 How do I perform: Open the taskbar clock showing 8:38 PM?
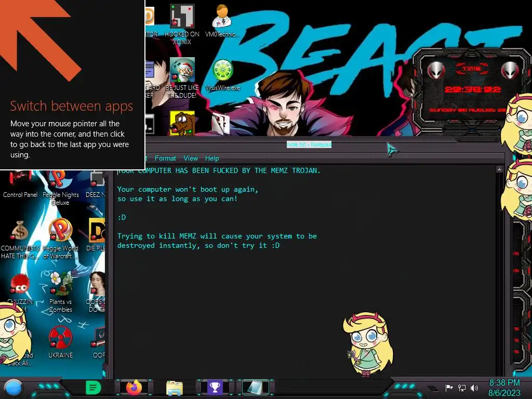(504, 383)
